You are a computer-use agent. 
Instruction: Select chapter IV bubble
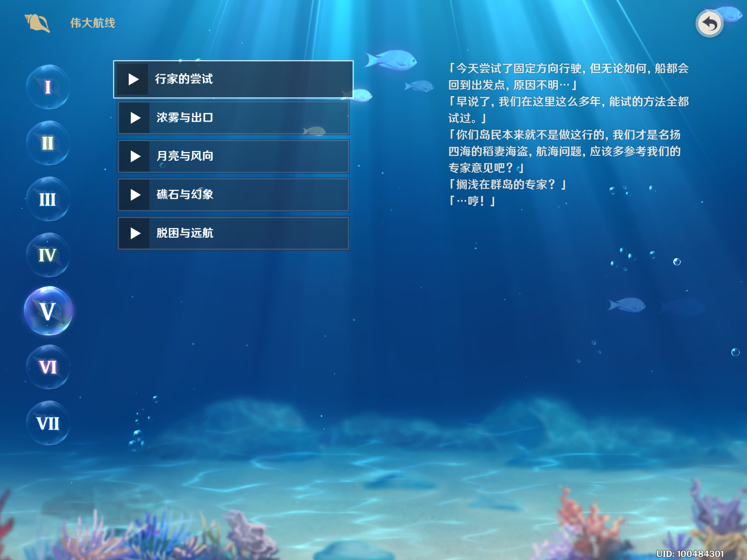click(48, 255)
